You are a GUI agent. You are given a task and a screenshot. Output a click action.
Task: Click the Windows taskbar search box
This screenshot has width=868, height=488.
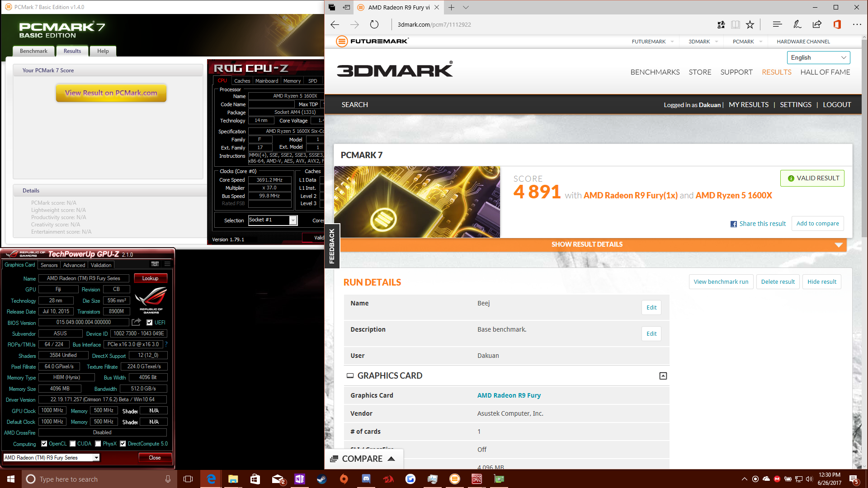(99, 479)
